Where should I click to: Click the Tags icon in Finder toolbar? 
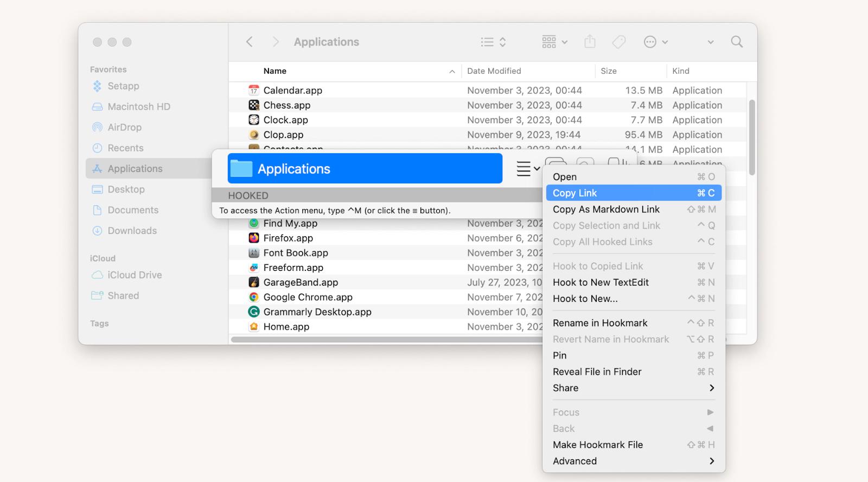pos(619,42)
